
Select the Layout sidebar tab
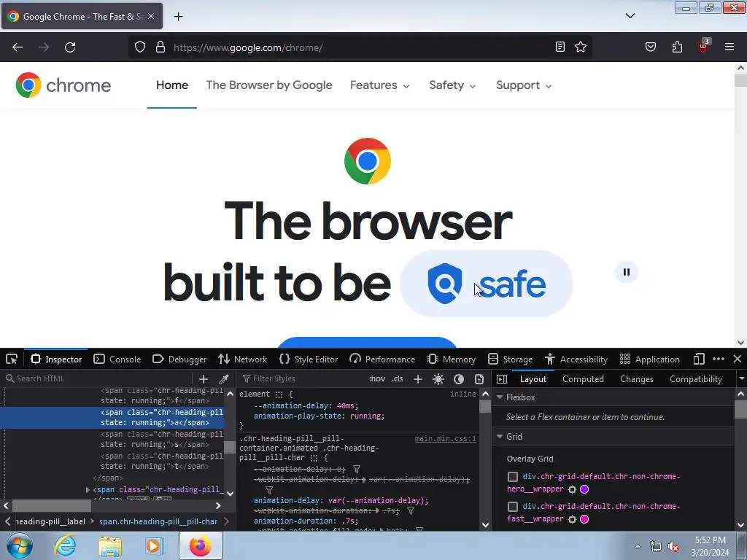point(533,379)
